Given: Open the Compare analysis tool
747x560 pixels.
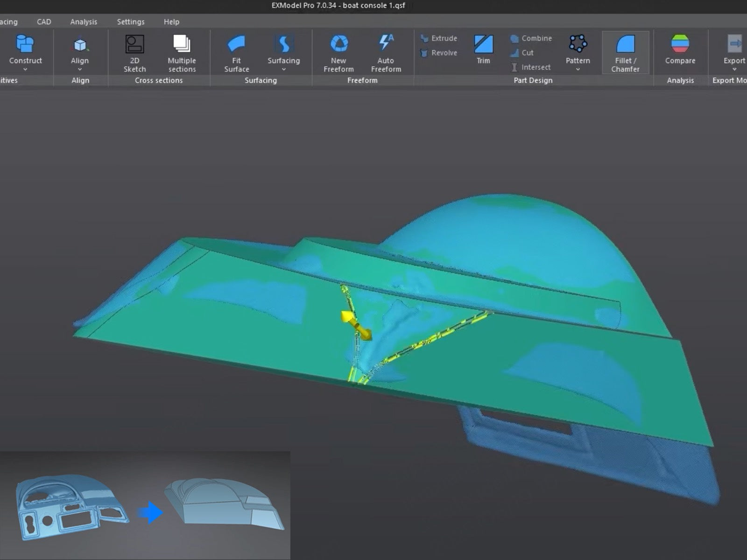Looking at the screenshot, I should point(680,49).
